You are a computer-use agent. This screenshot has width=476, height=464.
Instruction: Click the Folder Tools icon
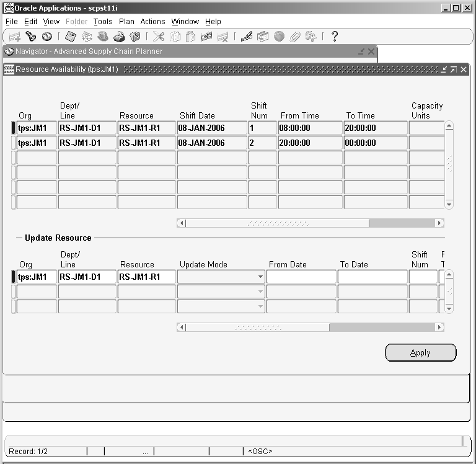311,37
